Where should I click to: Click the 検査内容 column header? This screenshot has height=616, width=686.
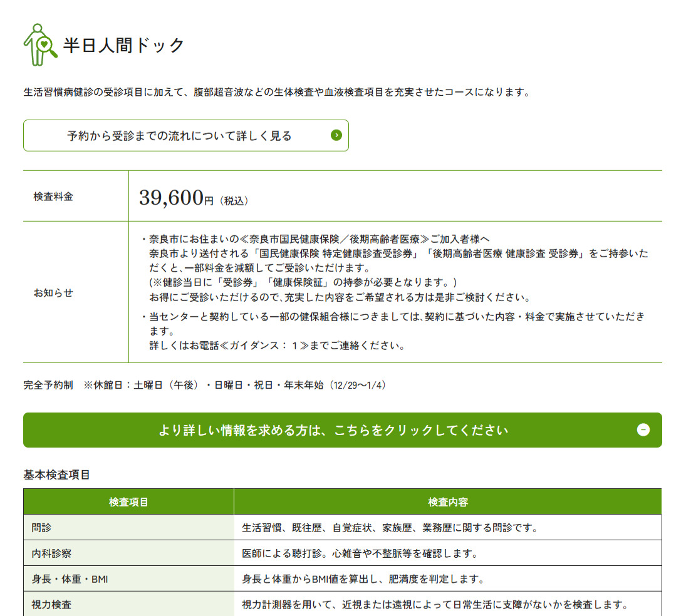click(447, 502)
